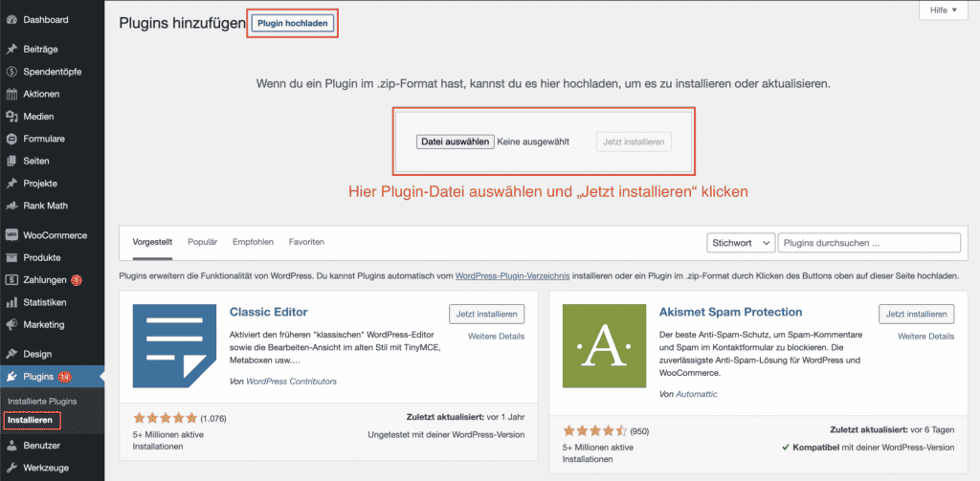Open Weitere Details for Classic Editor

click(x=497, y=336)
